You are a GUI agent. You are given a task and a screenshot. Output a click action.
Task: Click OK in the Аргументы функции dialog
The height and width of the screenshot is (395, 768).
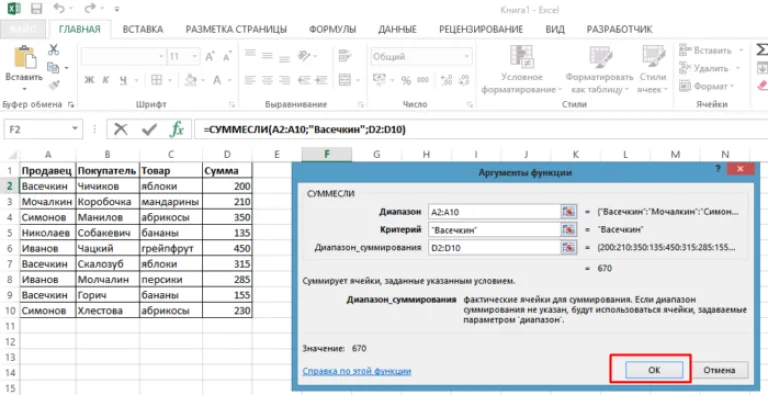pos(654,370)
